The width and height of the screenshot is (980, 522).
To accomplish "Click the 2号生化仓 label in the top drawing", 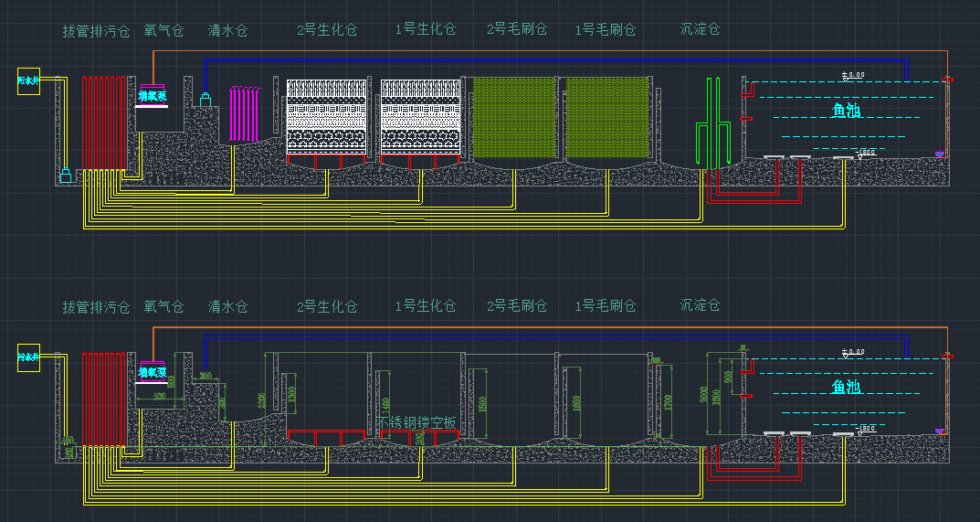I will (x=327, y=29).
